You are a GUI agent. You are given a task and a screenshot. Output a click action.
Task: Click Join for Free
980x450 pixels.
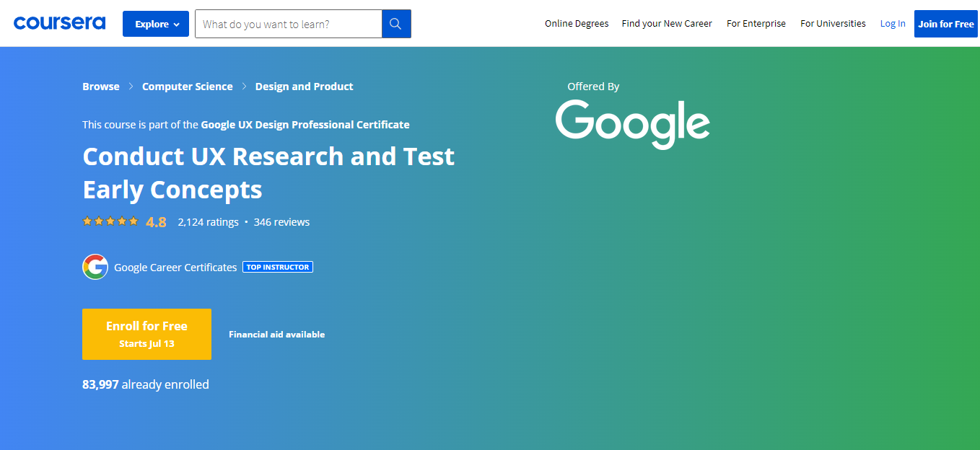[945, 23]
